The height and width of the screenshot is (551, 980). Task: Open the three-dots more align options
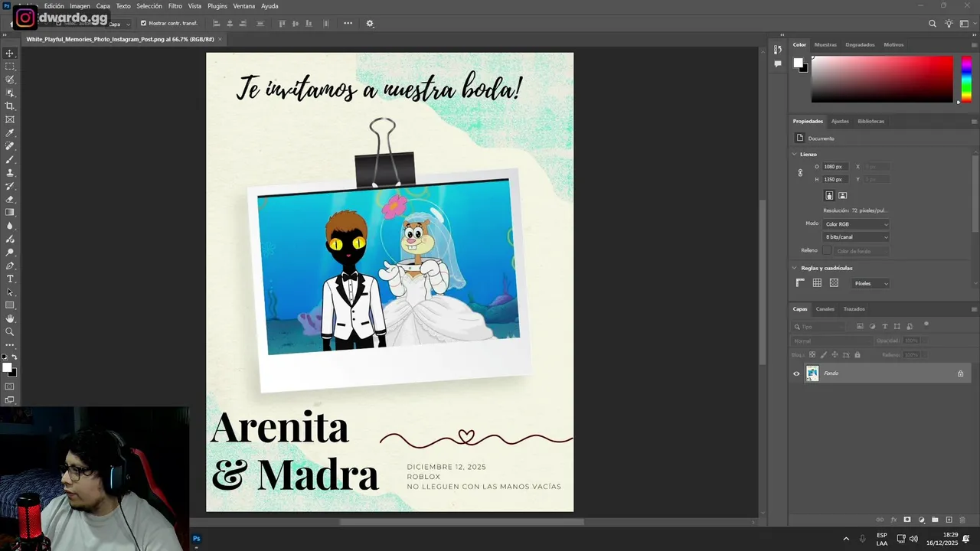pos(348,24)
